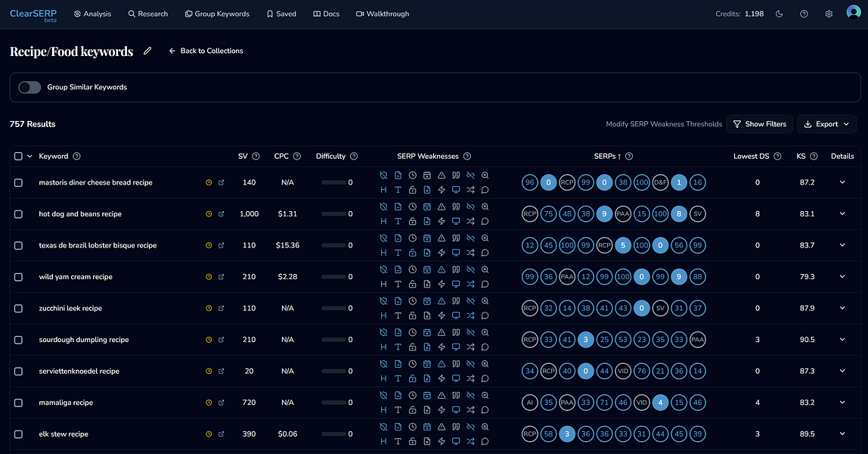Open the help question mark icon in header
The width and height of the screenshot is (868, 454).
click(x=804, y=14)
